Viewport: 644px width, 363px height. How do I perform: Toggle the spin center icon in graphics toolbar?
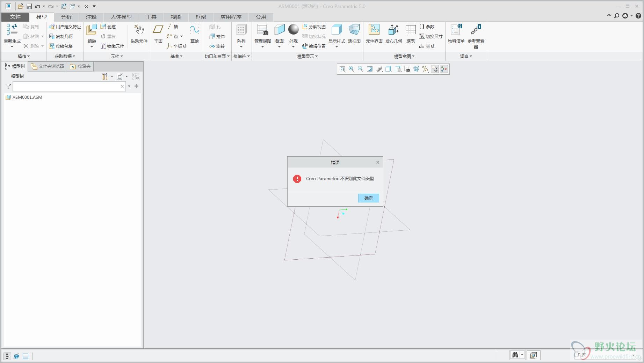(444, 69)
